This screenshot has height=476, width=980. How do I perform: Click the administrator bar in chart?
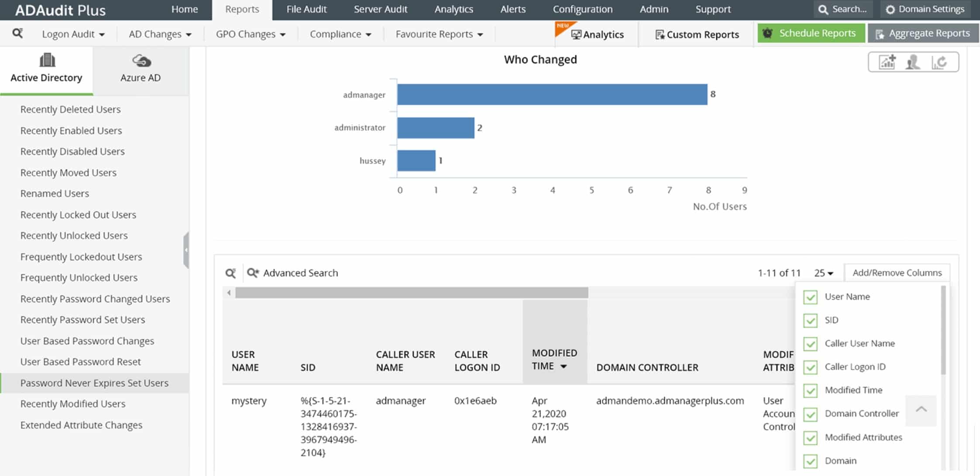[436, 128]
